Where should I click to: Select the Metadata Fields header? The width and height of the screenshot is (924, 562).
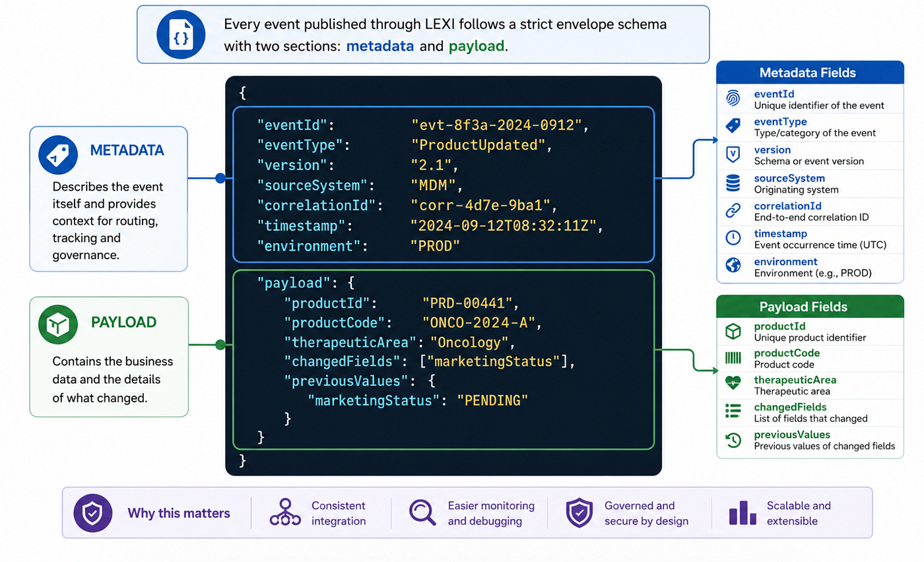[810, 73]
